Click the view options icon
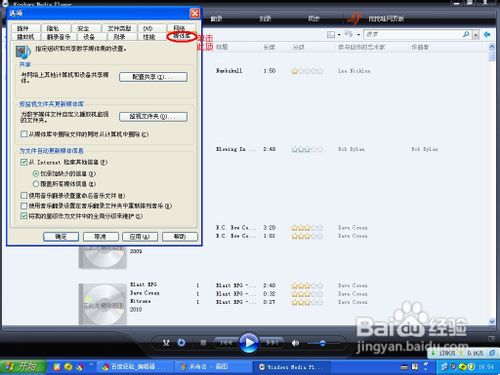The width and height of the screenshot is (500, 375). click(349, 34)
